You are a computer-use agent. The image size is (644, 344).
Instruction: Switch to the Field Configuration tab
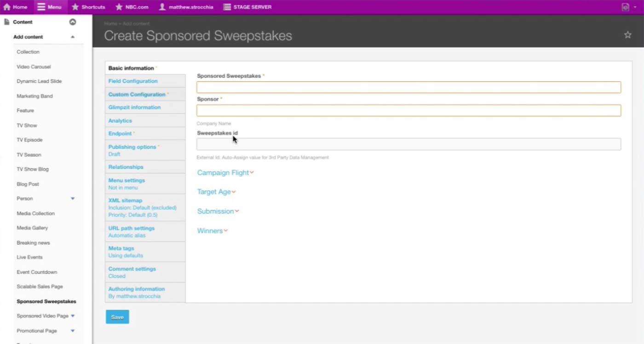pyautogui.click(x=133, y=81)
